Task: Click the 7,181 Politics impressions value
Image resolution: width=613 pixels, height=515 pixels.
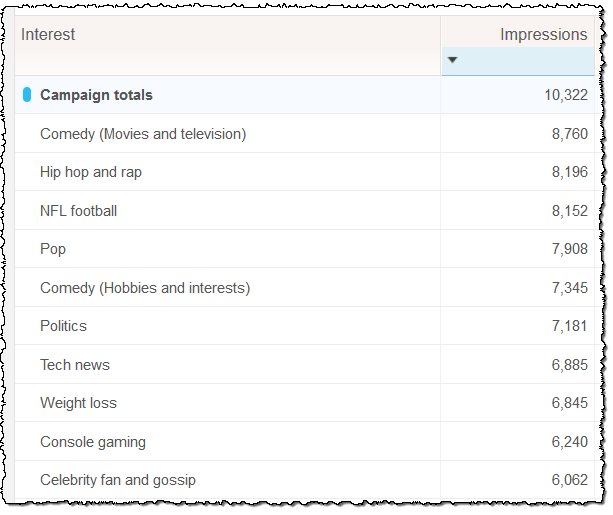Action: coord(569,326)
